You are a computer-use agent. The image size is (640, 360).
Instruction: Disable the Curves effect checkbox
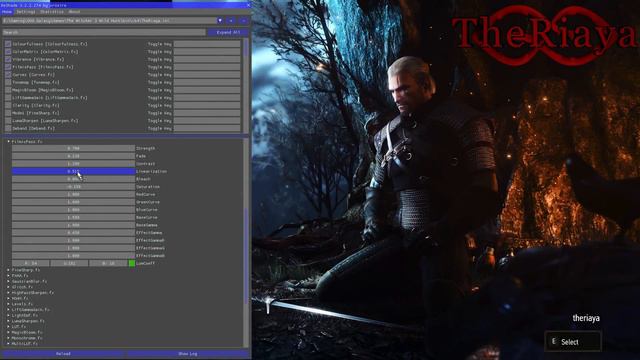point(8,75)
